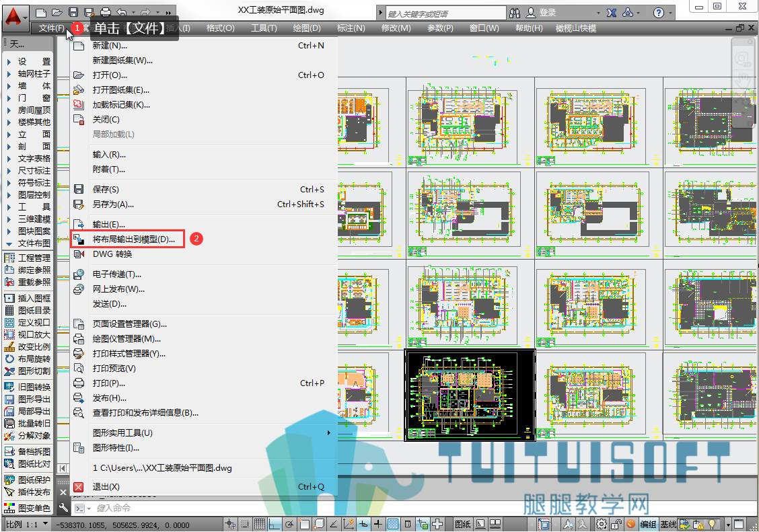Click the 改变比例 sidebar tool
This screenshot has height=532, width=759.
28,347
